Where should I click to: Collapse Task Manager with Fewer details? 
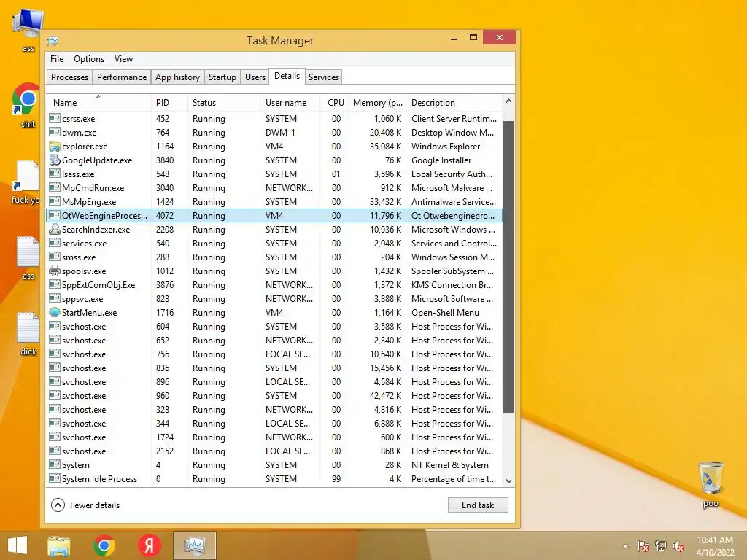point(86,505)
